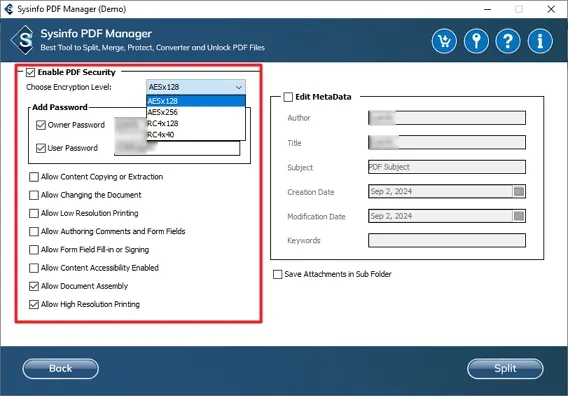568x396 pixels.
Task: Click the Keywords input field
Action: (447, 241)
